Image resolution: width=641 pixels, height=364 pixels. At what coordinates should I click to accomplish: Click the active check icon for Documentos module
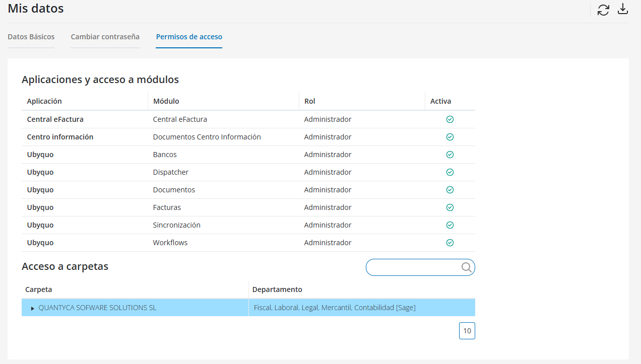tap(450, 190)
